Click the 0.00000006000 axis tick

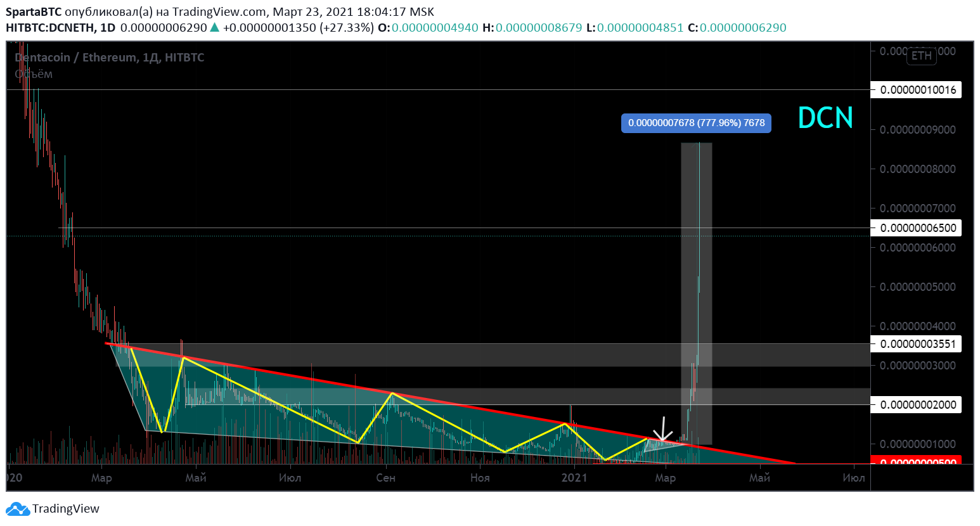(x=918, y=248)
